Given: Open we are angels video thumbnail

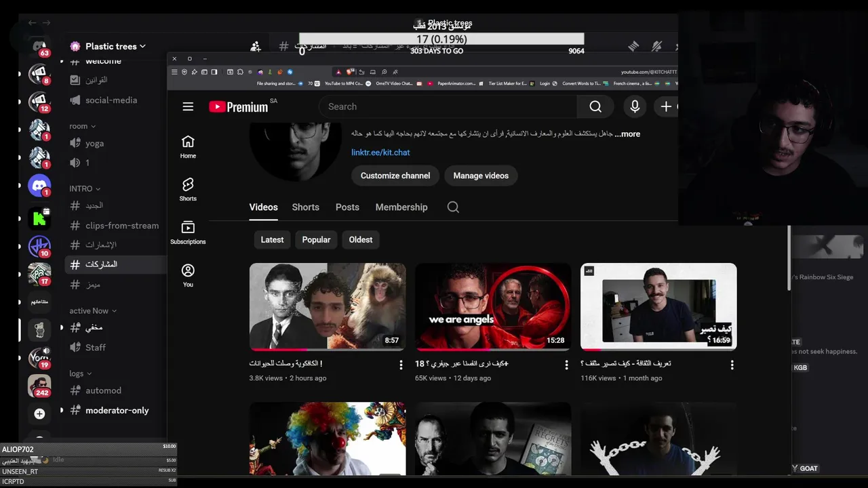Looking at the screenshot, I should (x=493, y=306).
